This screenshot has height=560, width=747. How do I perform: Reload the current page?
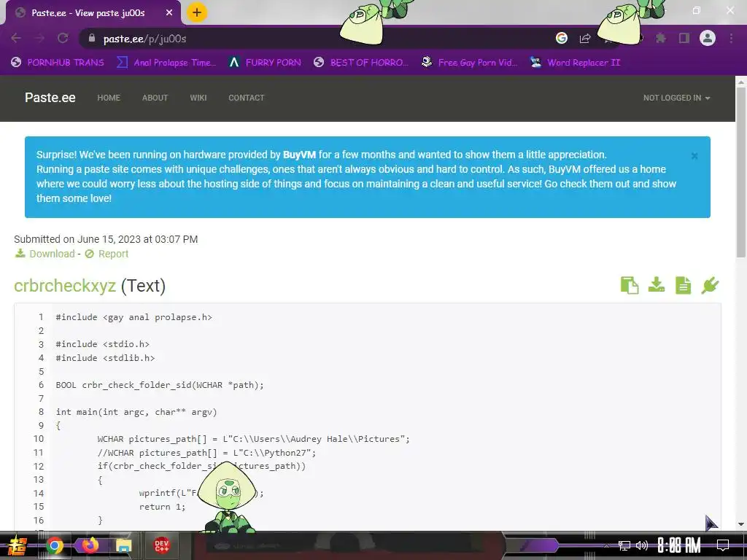tap(63, 38)
